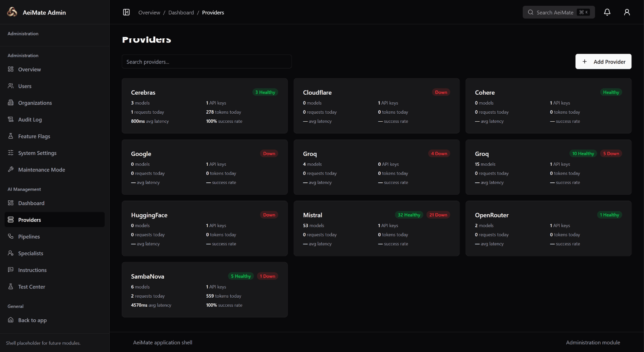The height and width of the screenshot is (352, 644).
Task: Click the Test Center flask icon
Action: click(11, 287)
